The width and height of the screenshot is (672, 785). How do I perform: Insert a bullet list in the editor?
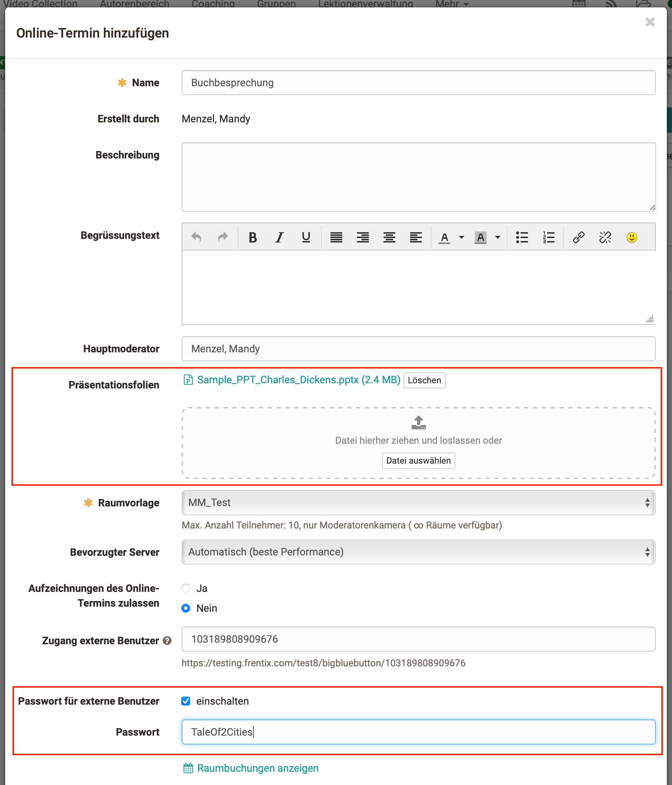pyautogui.click(x=522, y=238)
